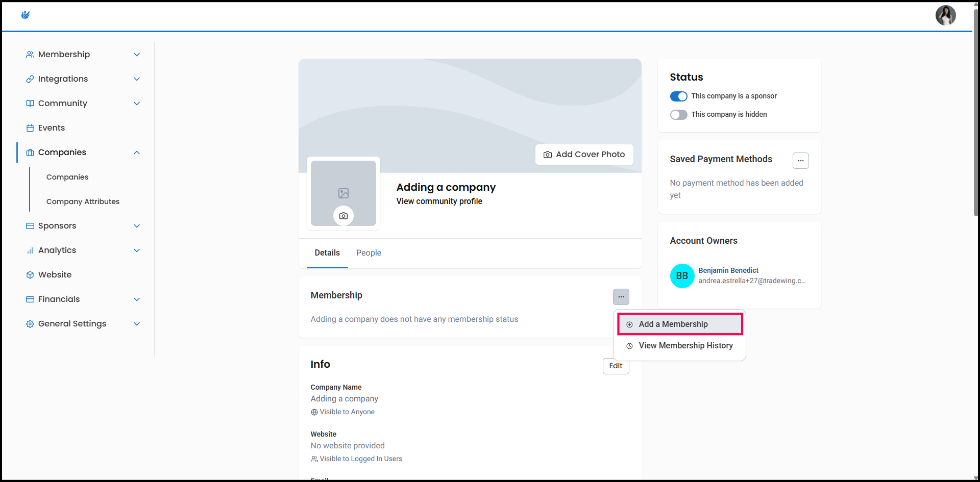Open Saved Payment Methods ellipsis menu

(800, 161)
